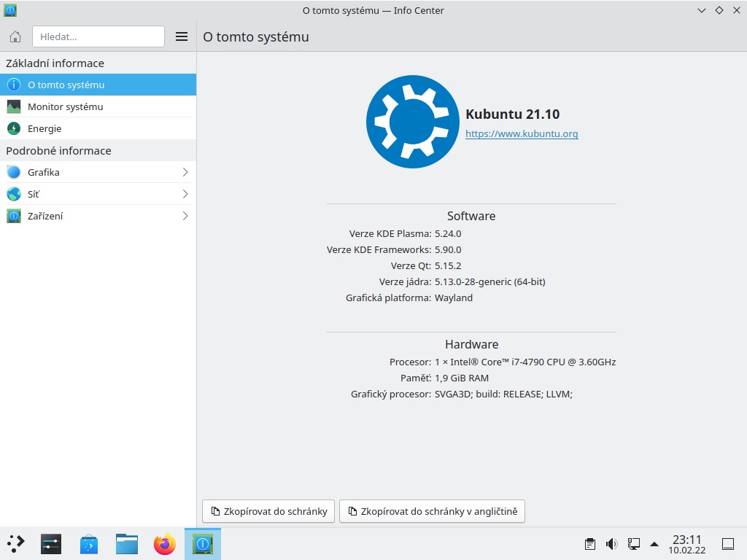
Task: Click KDE Frameworks value 5.90.0
Action: [x=448, y=250]
